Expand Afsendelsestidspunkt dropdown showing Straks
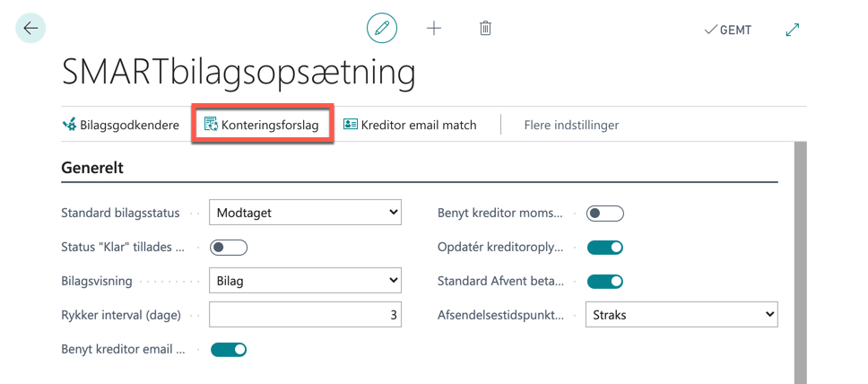This screenshot has width=868, height=384. (681, 315)
